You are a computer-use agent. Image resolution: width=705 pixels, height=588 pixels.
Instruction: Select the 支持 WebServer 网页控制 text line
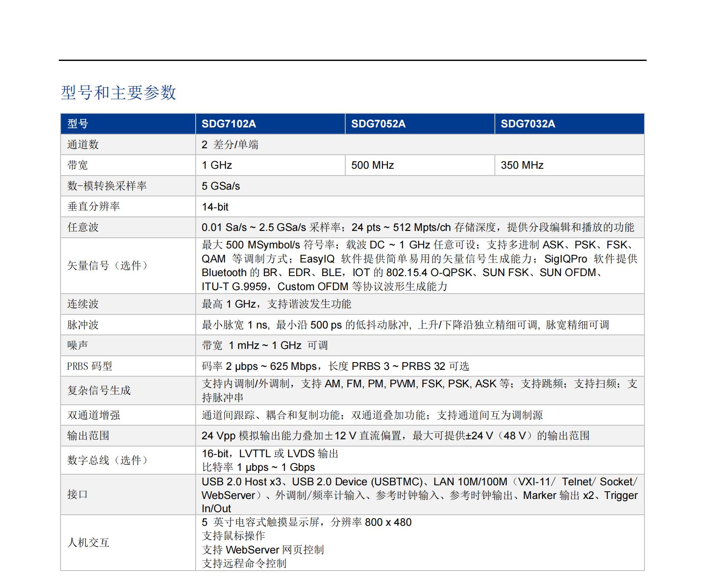point(263,550)
